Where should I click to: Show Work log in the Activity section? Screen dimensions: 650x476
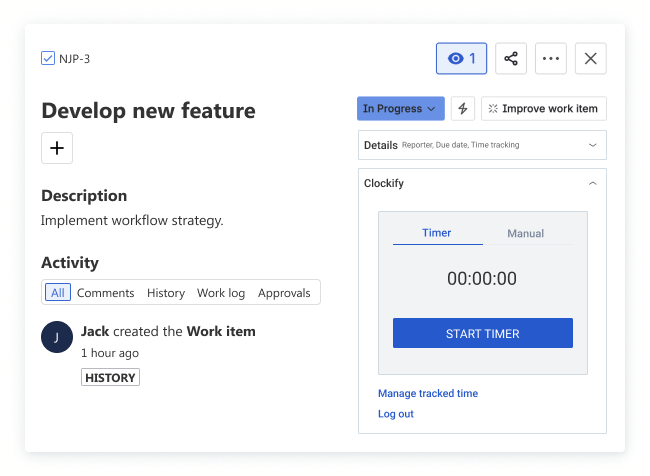pyautogui.click(x=221, y=293)
